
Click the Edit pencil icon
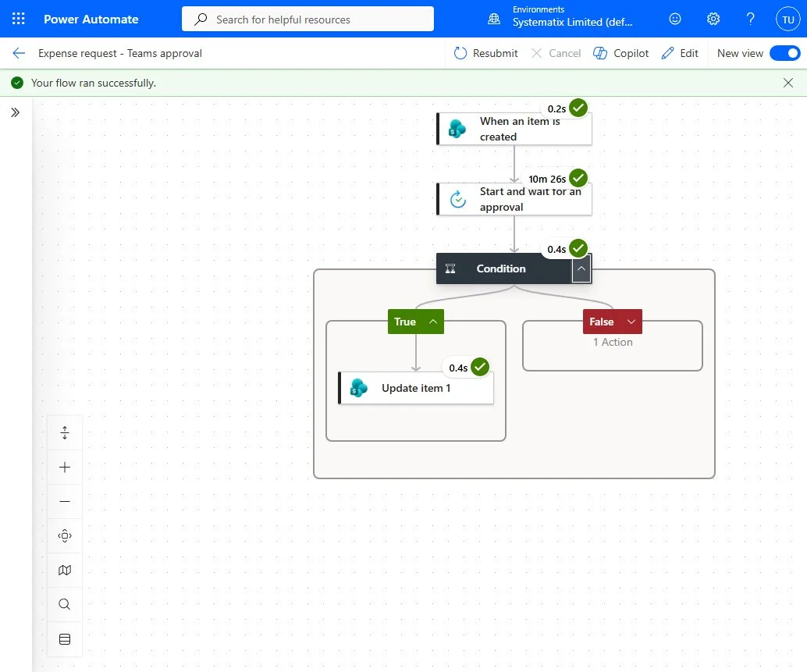(x=667, y=53)
